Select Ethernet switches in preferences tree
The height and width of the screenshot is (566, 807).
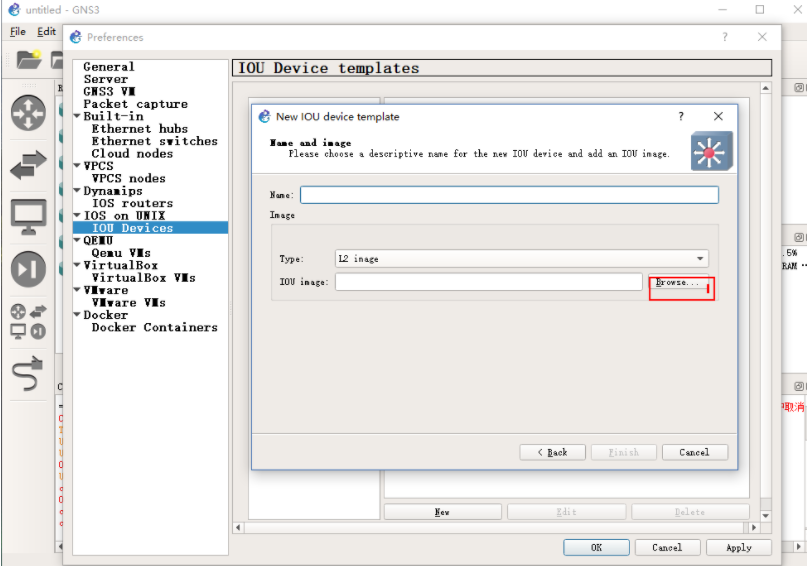coord(154,141)
